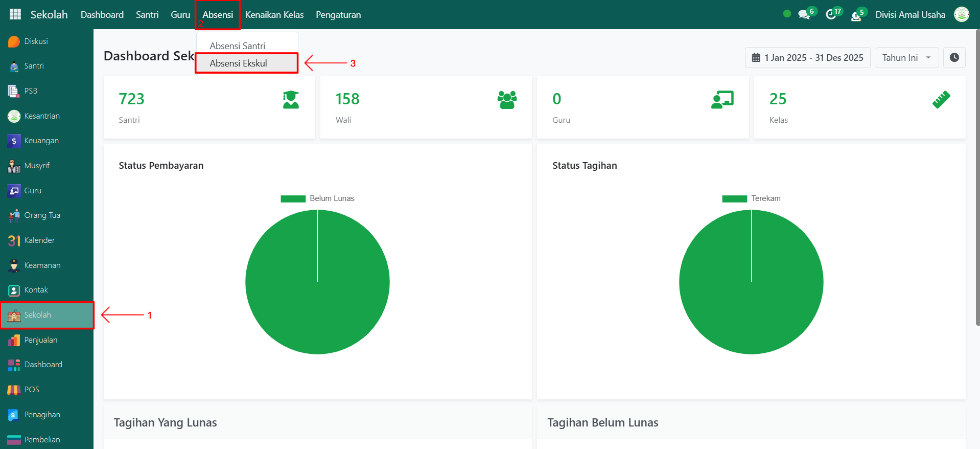The image size is (980, 449).
Task: Open the Kalender app in the sidebar
Action: point(39,240)
